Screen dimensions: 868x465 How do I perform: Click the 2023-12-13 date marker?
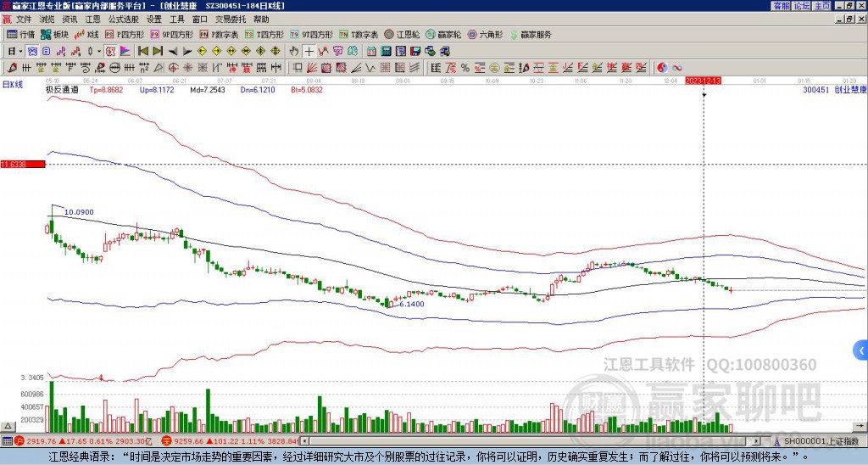pyautogui.click(x=703, y=81)
